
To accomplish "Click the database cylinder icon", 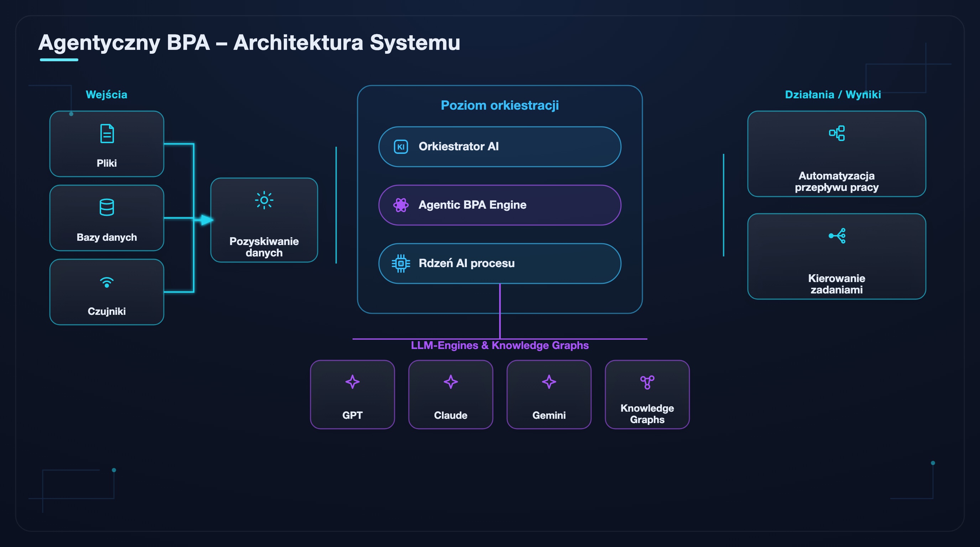I will (x=106, y=207).
